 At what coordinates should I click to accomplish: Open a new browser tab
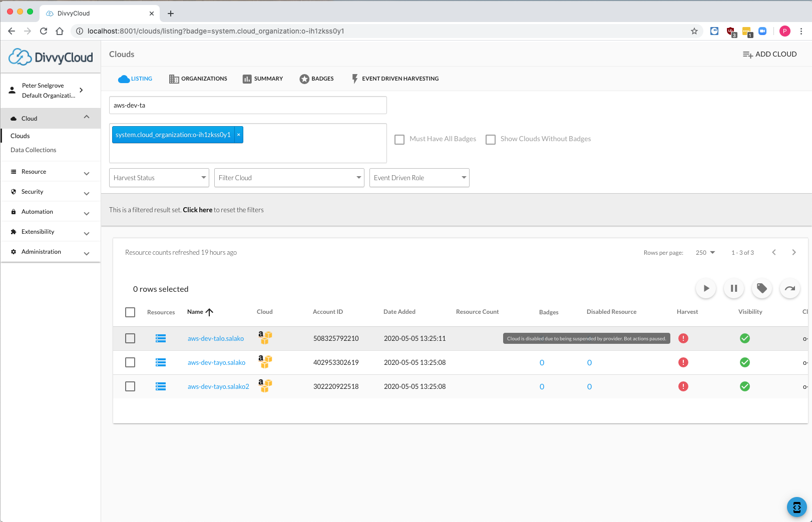click(x=171, y=14)
